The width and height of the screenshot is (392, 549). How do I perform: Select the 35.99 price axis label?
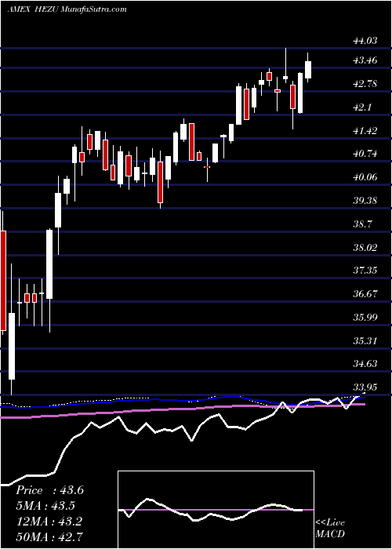click(x=365, y=317)
